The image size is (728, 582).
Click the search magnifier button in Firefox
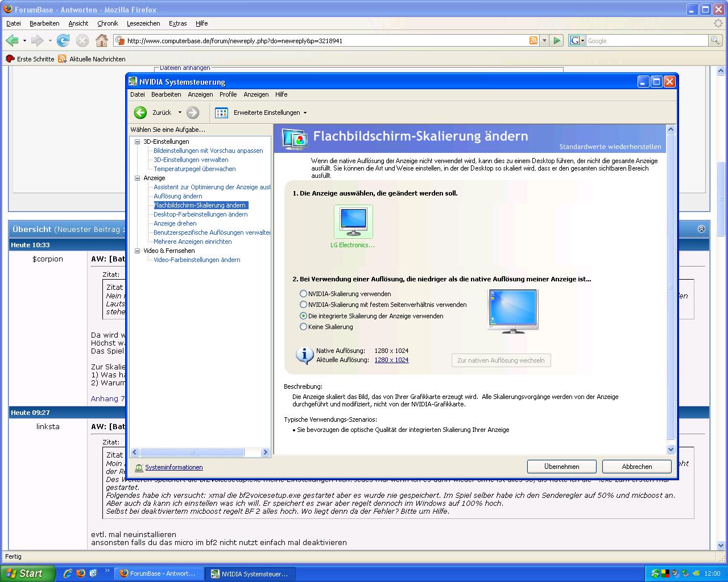click(715, 40)
